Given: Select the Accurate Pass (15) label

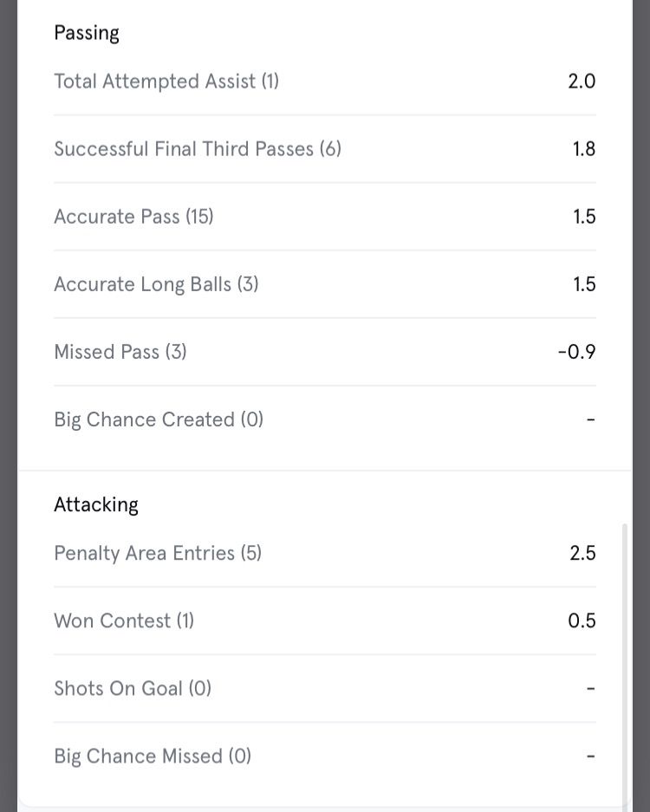Looking at the screenshot, I should point(133,217).
